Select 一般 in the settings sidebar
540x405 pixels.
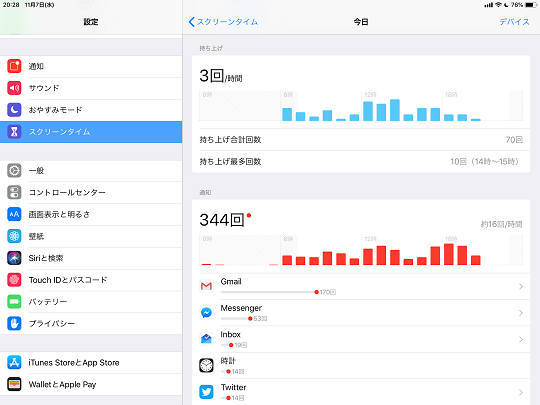pyautogui.click(x=91, y=170)
